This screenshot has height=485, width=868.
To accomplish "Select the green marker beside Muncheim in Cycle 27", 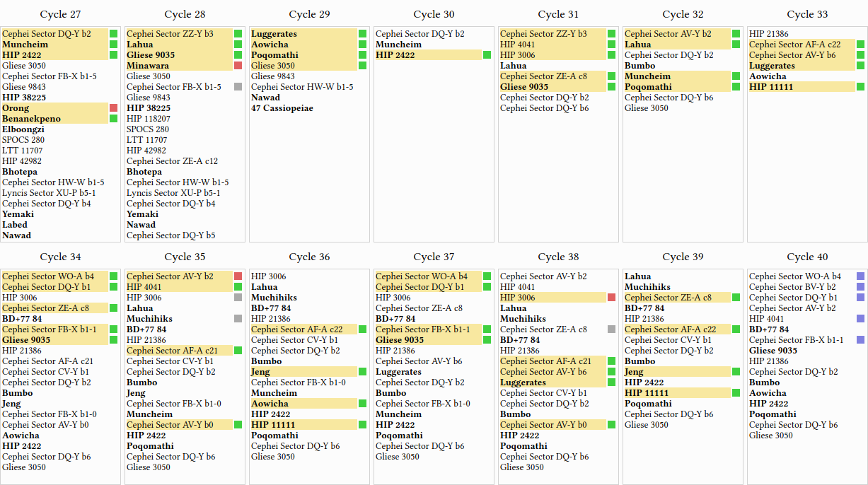I will [x=113, y=45].
